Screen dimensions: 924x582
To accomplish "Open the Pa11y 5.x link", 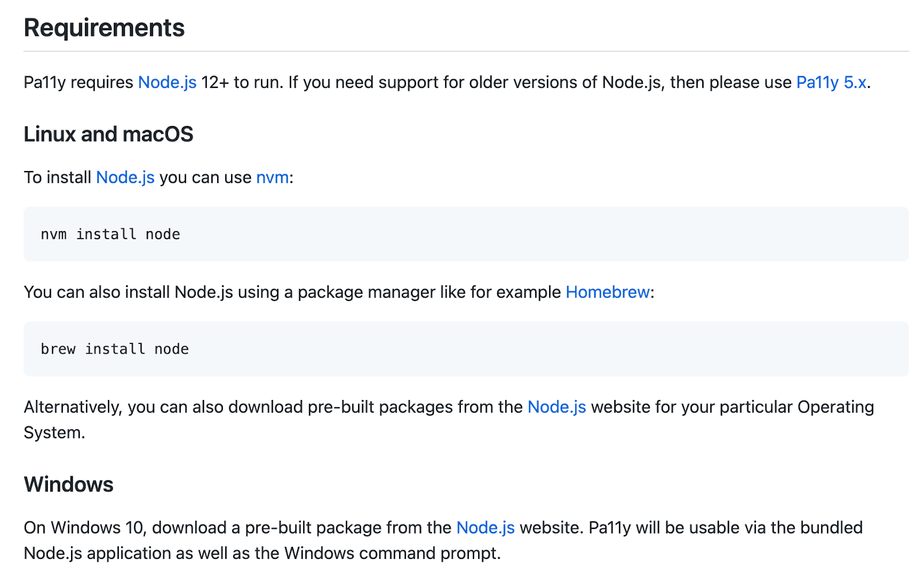I will tap(831, 83).
